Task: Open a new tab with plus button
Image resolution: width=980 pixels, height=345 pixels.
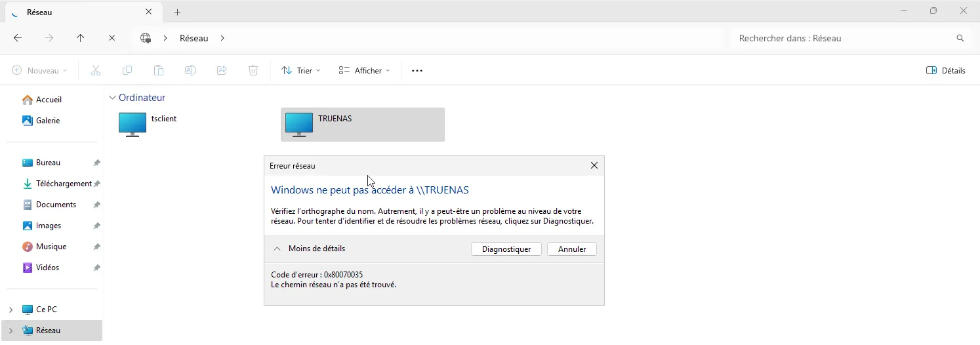Action: [177, 12]
